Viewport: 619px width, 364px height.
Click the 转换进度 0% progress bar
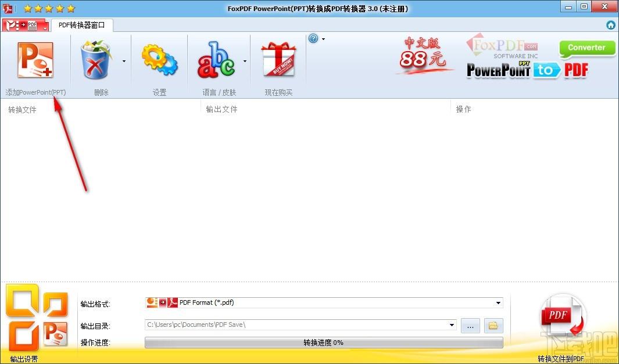coord(324,343)
